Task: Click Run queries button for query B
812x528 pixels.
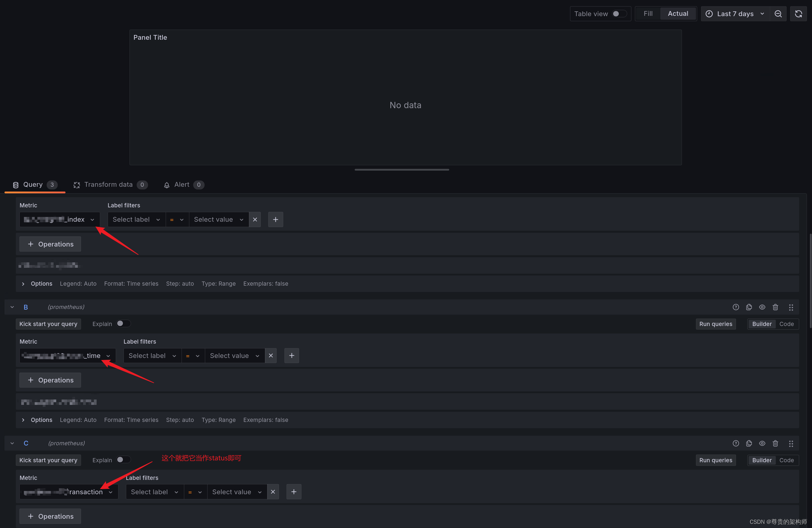Action: click(715, 324)
